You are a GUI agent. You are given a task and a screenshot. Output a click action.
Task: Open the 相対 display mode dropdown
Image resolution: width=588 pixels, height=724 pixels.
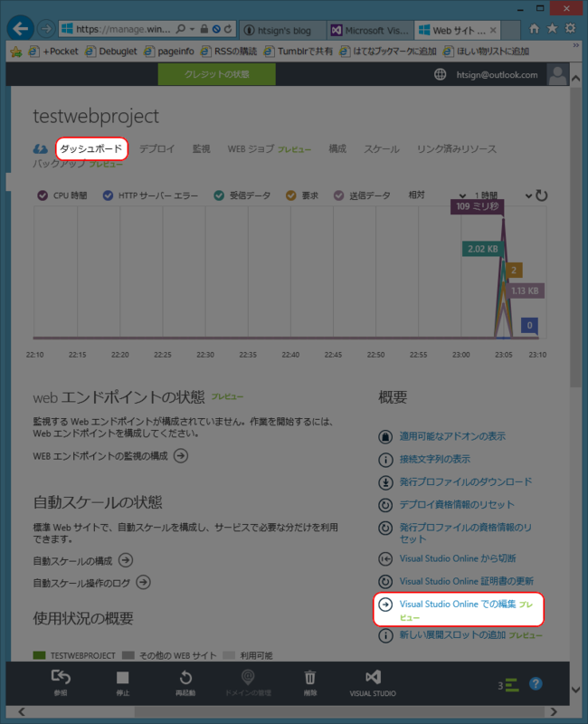(x=437, y=195)
